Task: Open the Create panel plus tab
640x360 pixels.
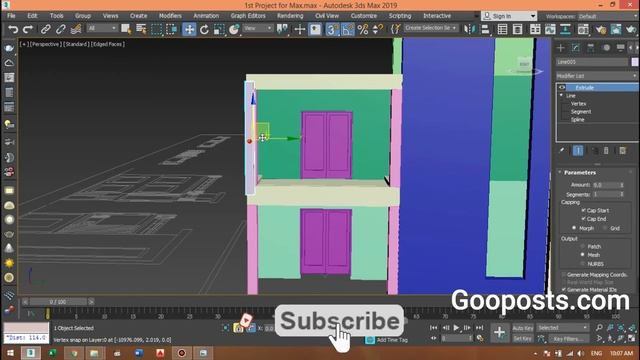Action: point(560,48)
